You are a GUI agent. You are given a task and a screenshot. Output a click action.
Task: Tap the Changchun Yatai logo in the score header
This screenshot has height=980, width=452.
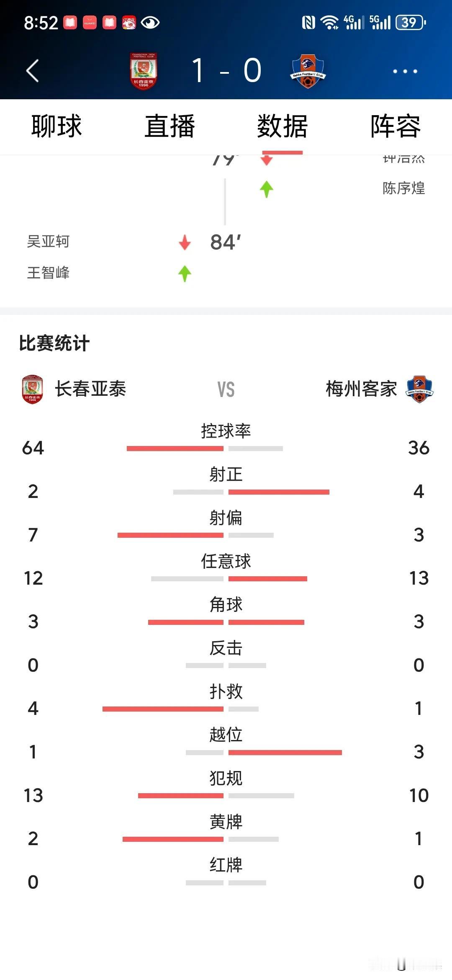[x=144, y=71]
